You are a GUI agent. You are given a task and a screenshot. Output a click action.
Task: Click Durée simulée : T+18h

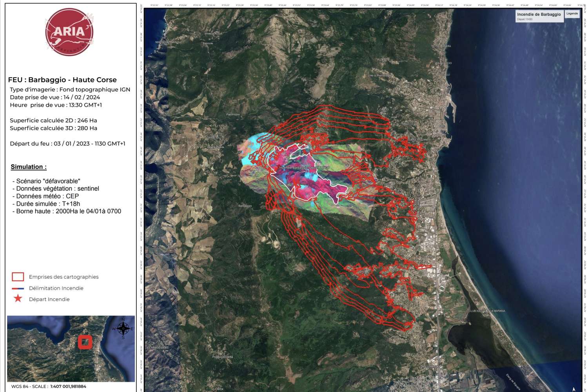[x=46, y=204]
